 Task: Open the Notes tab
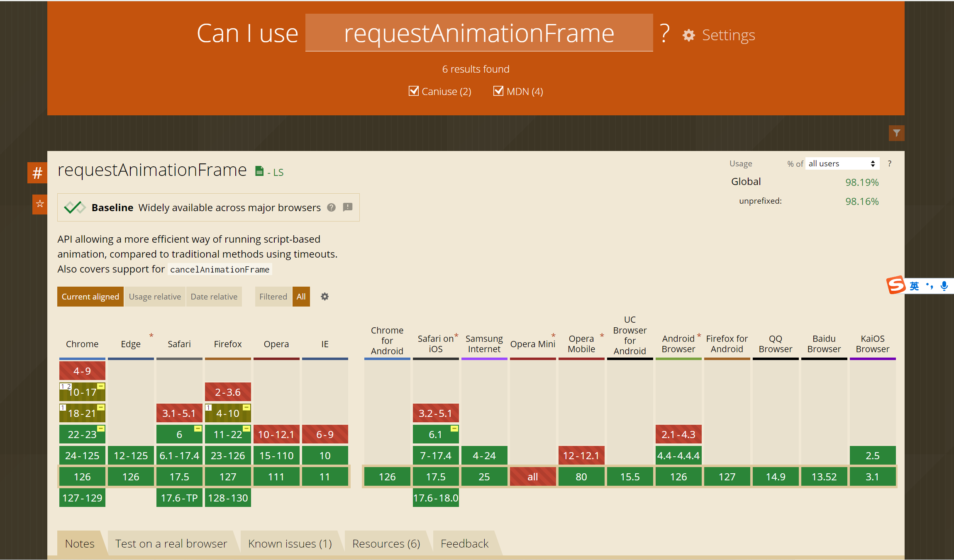(x=80, y=543)
